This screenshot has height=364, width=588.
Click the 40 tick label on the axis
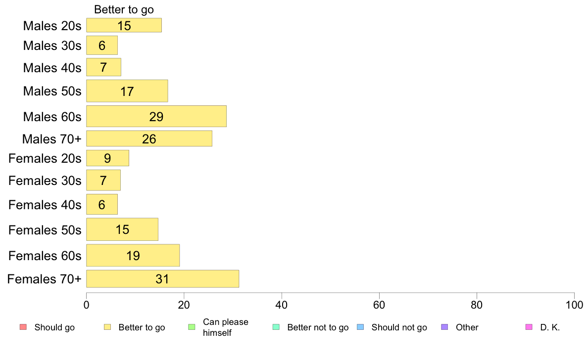[282, 306]
